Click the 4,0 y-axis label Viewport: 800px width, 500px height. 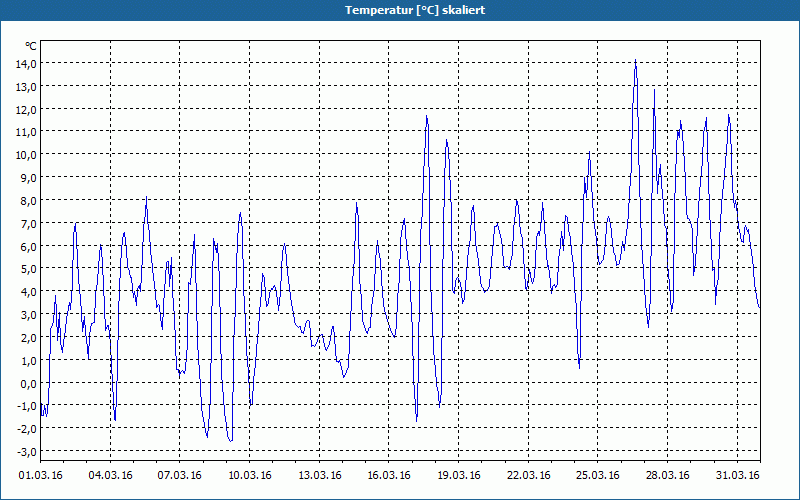click(29, 292)
